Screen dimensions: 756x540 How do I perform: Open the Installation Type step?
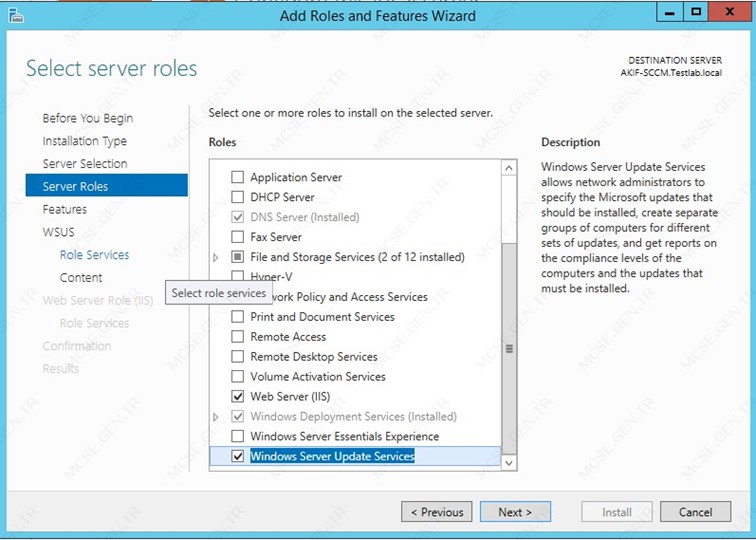[84, 141]
